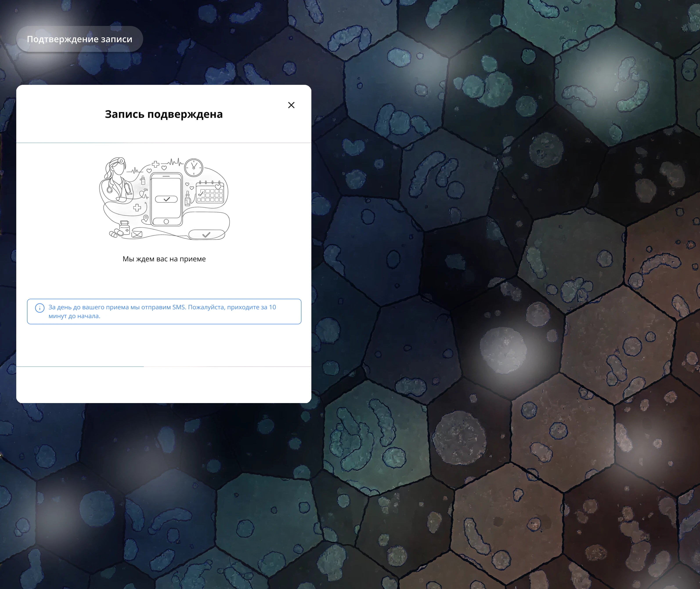Click the smartphone home button in illustration
The height and width of the screenshot is (589, 700).
[166, 222]
